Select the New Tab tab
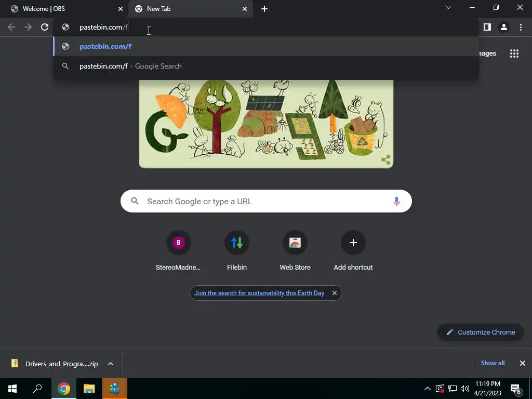Viewport: 532px width, 399px height. pyautogui.click(x=190, y=9)
